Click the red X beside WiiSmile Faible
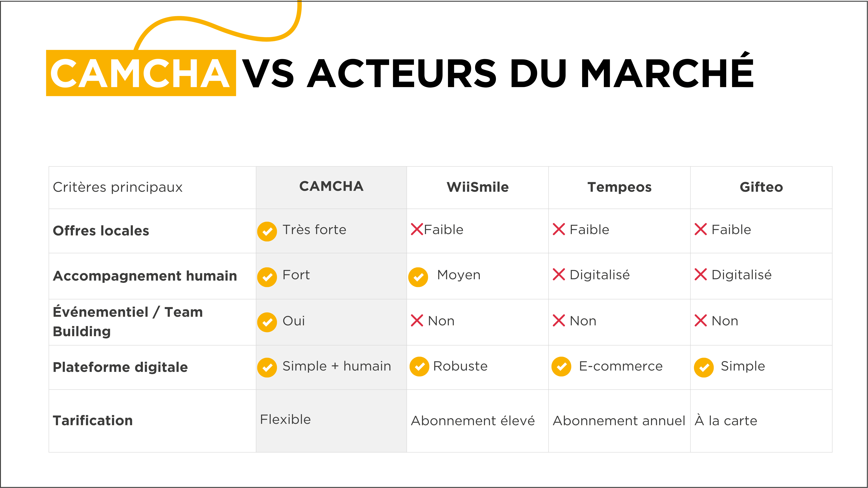Image resolution: width=868 pixels, height=488 pixels. tap(417, 229)
